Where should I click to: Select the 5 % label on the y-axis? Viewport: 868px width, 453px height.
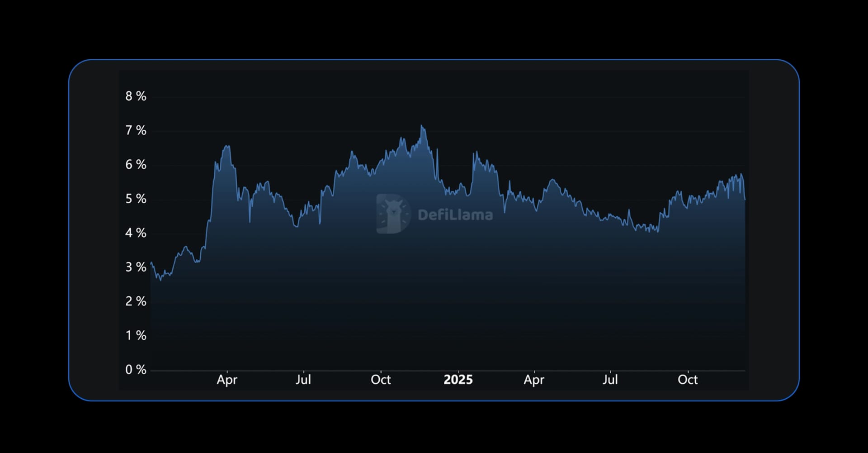136,199
